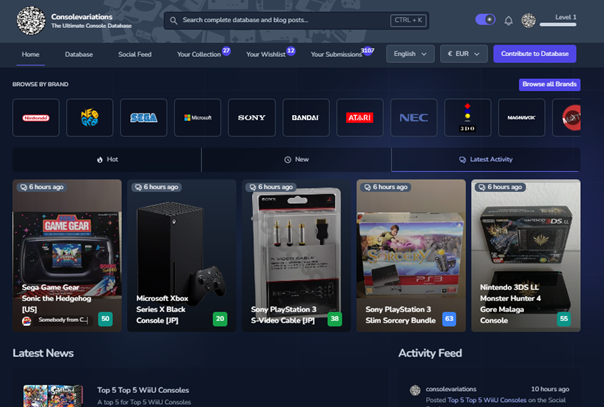Screen dimensions: 604x408
Task: Click the Latest News heading
Action: [43, 353]
